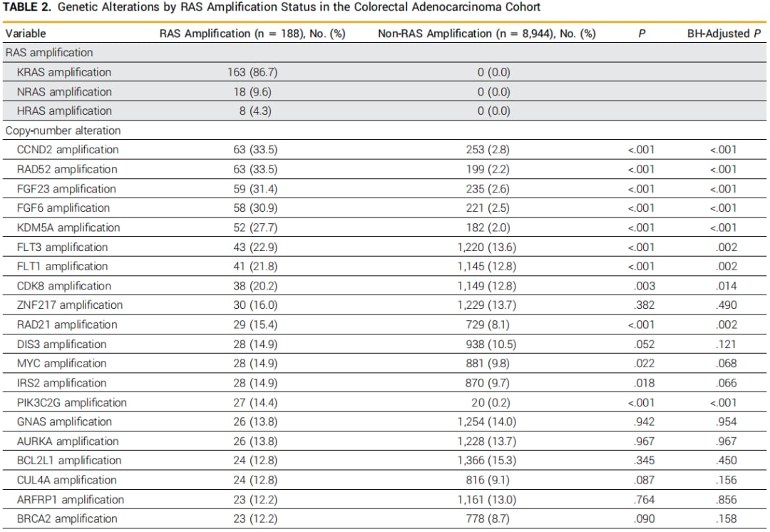Click the KRAS amplification row label
The height and width of the screenshot is (532, 770).
64,72
